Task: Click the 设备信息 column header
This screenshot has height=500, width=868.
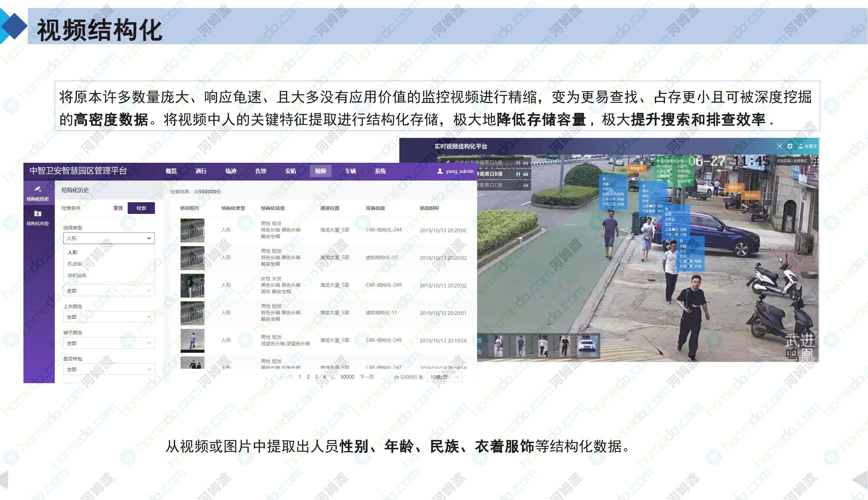Action: click(375, 208)
